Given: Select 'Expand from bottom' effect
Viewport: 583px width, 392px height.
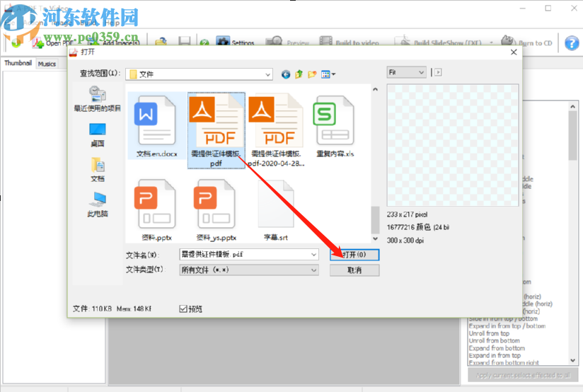Looking at the screenshot, I should point(497,348).
